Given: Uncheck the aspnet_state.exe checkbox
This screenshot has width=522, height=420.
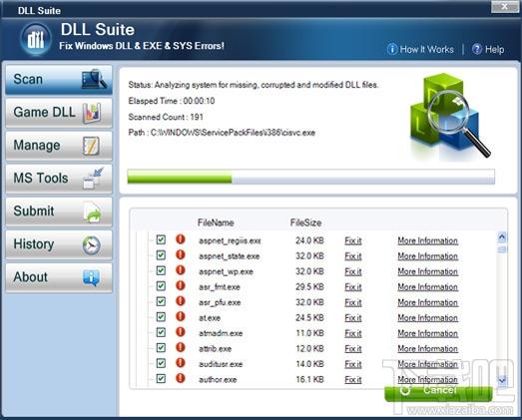Looking at the screenshot, I should click(161, 255).
